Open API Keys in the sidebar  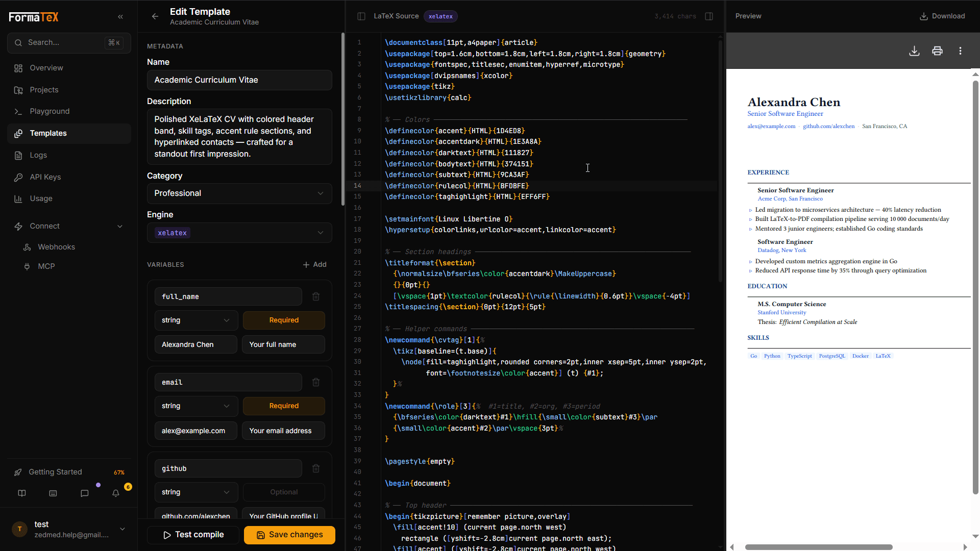click(x=69, y=177)
